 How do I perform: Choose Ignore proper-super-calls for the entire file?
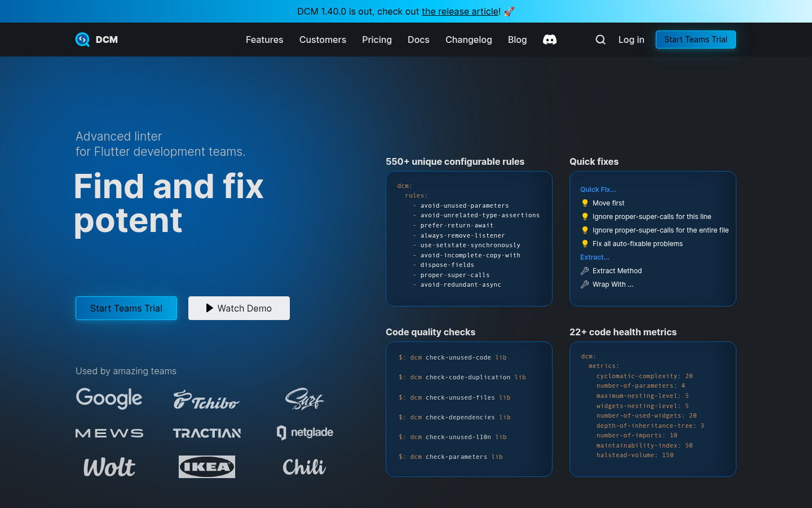[x=661, y=230]
